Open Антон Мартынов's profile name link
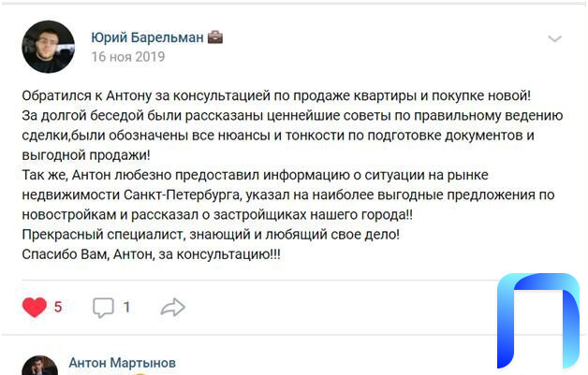The height and width of the screenshot is (375, 588). [123, 363]
